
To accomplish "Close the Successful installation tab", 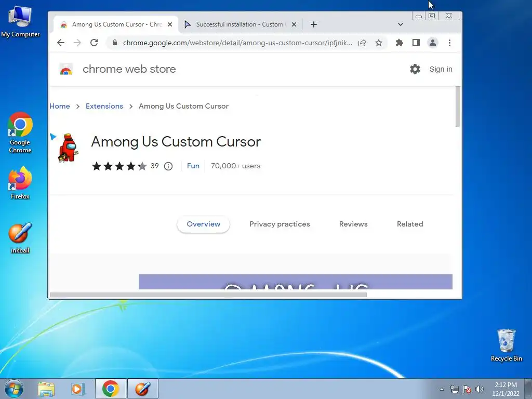I will point(294,24).
